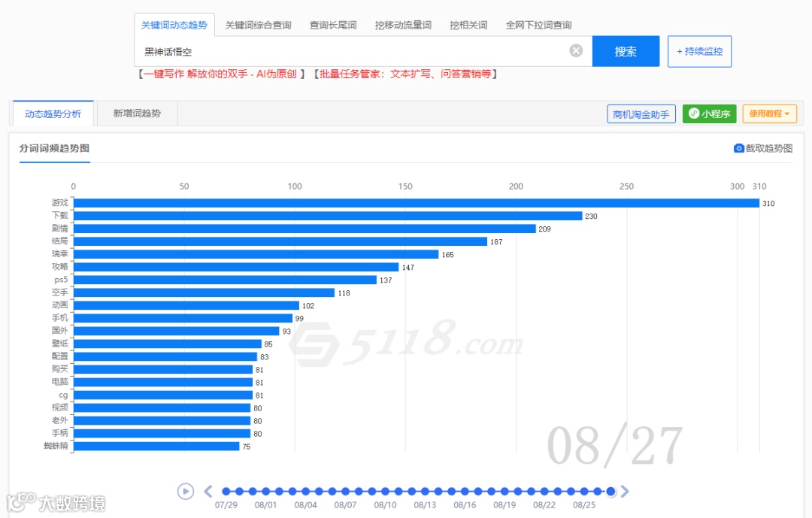Click the camera icon to capture trend chart

tap(739, 148)
